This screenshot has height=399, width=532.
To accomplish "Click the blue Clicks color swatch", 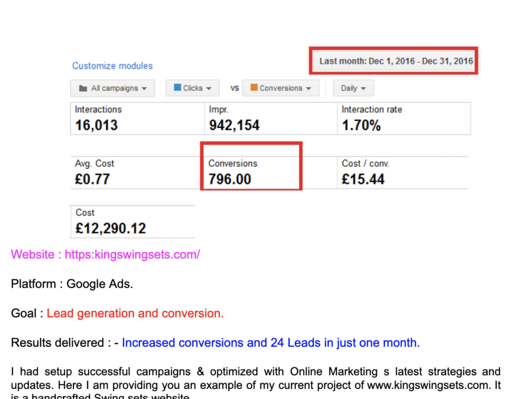I will point(178,88).
